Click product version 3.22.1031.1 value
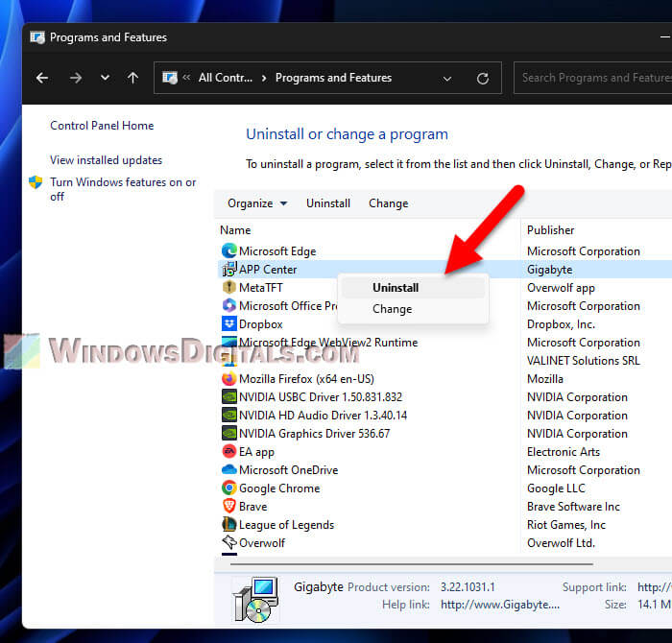Screen dimensions: 672x643 pyautogui.click(x=468, y=587)
